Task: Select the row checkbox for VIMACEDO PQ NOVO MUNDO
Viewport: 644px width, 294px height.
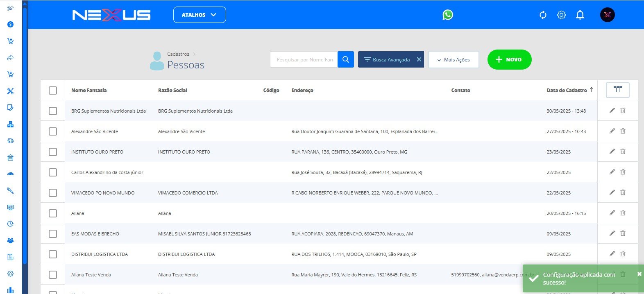Action: [53, 193]
